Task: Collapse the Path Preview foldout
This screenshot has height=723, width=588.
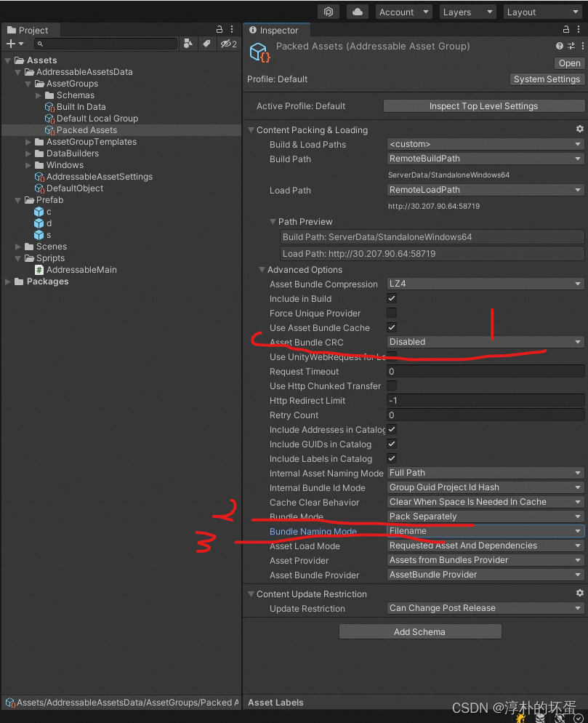Action: pyautogui.click(x=273, y=222)
